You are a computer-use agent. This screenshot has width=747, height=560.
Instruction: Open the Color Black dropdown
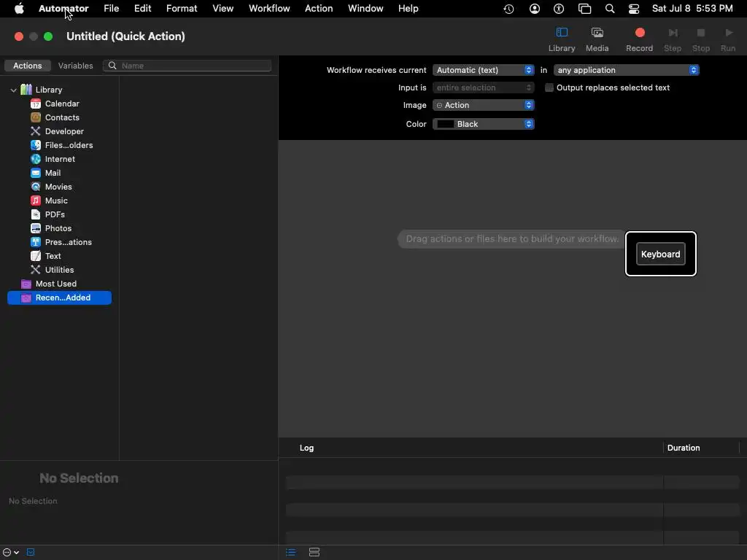(x=483, y=124)
